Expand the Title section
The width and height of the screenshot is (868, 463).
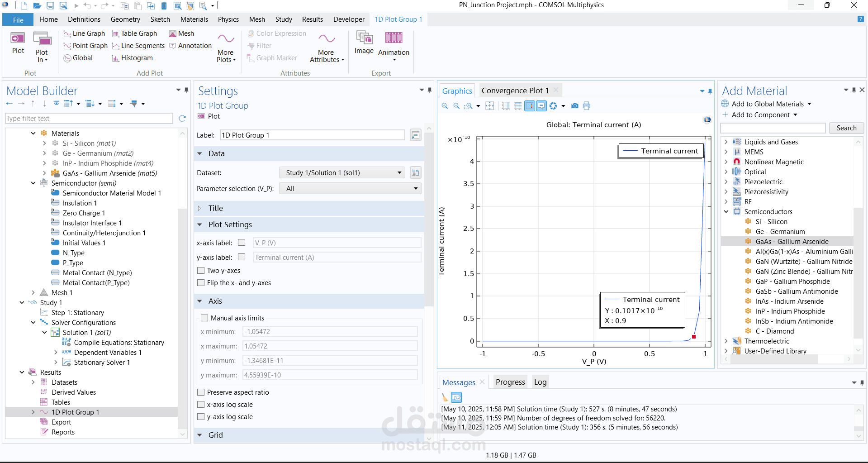click(x=215, y=208)
